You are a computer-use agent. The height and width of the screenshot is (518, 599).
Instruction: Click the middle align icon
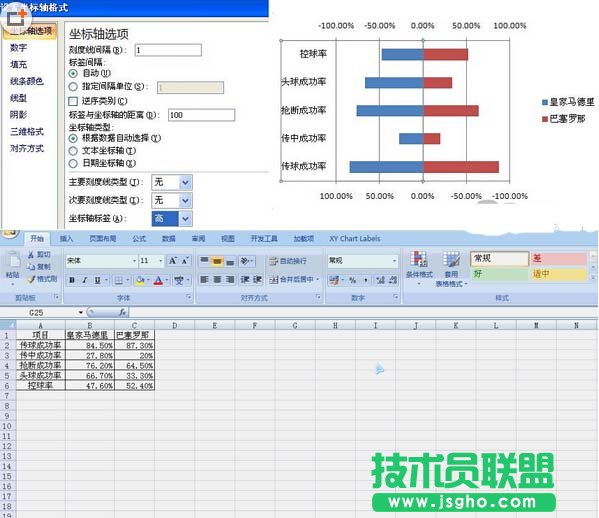click(x=217, y=261)
